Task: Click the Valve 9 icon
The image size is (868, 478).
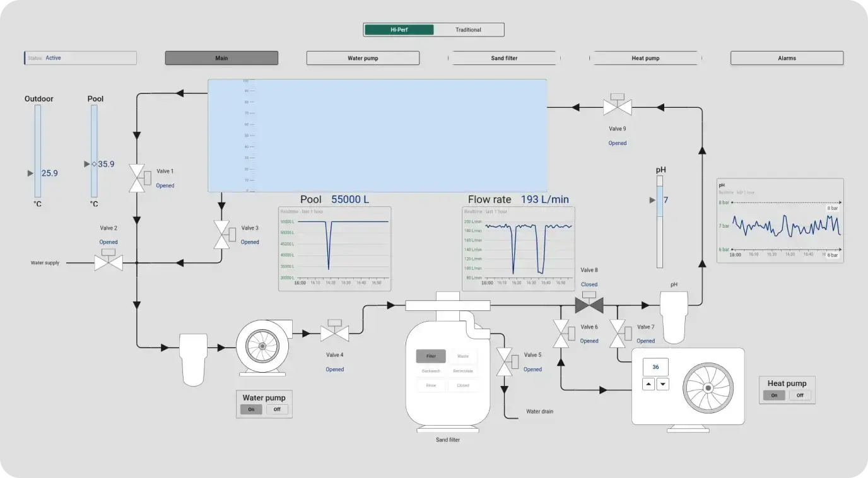Action: [617, 107]
